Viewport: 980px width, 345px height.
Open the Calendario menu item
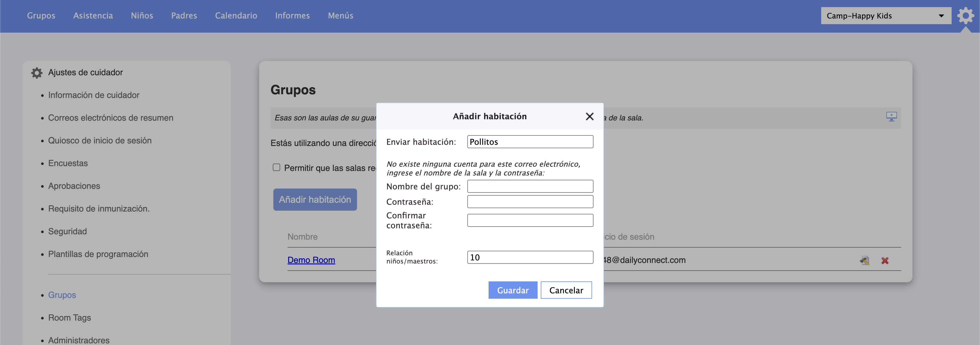[236, 16]
